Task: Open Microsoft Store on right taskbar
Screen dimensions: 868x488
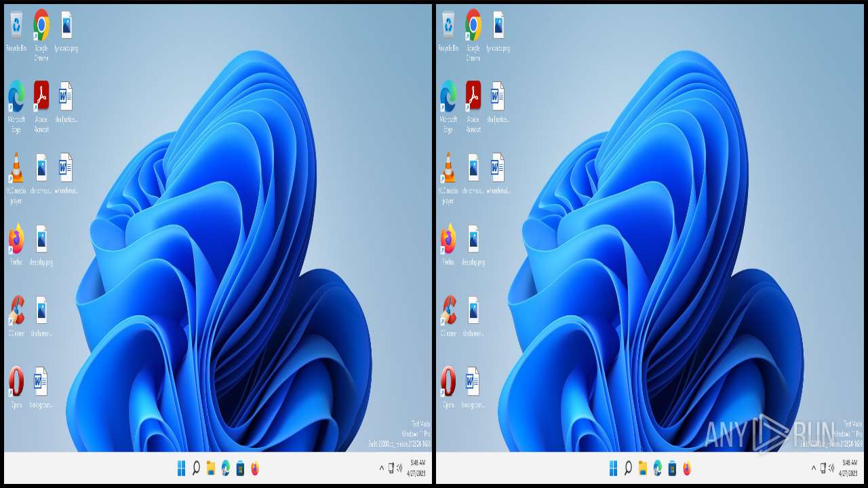Action: [672, 468]
